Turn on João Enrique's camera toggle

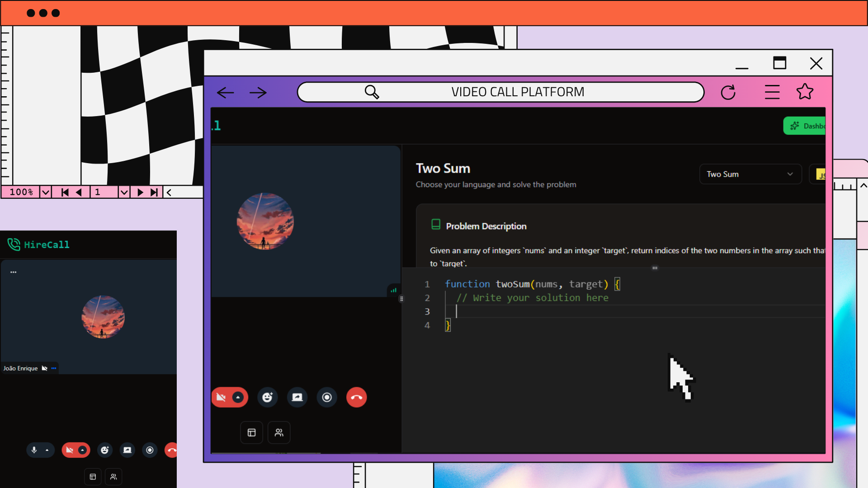[45, 368]
